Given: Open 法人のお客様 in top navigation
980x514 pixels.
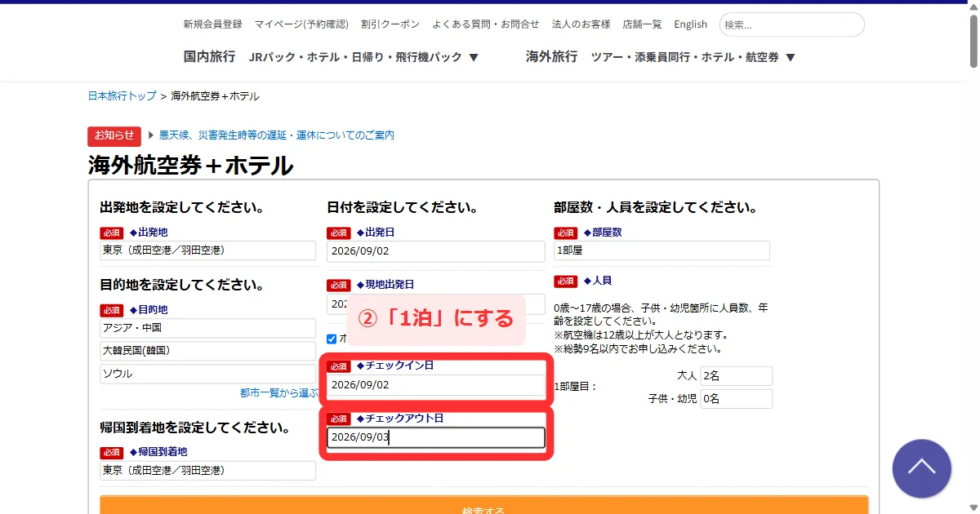Looking at the screenshot, I should click(581, 24).
